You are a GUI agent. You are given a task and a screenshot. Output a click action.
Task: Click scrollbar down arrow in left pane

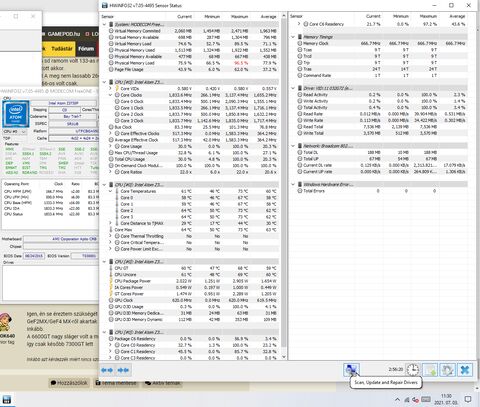pyautogui.click(x=284, y=357)
